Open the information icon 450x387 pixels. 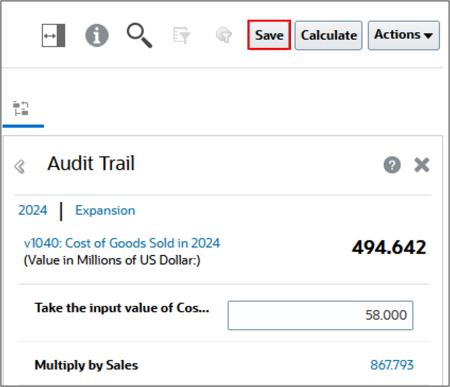(x=97, y=35)
